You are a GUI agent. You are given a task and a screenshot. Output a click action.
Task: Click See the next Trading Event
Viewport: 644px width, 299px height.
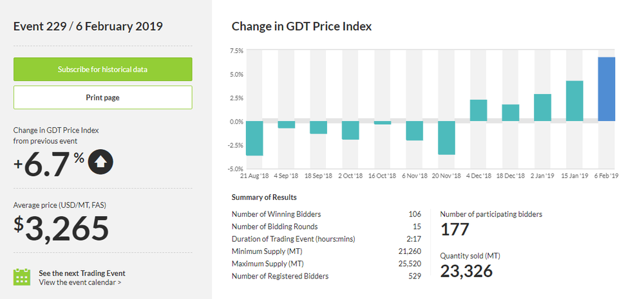pyautogui.click(x=82, y=273)
